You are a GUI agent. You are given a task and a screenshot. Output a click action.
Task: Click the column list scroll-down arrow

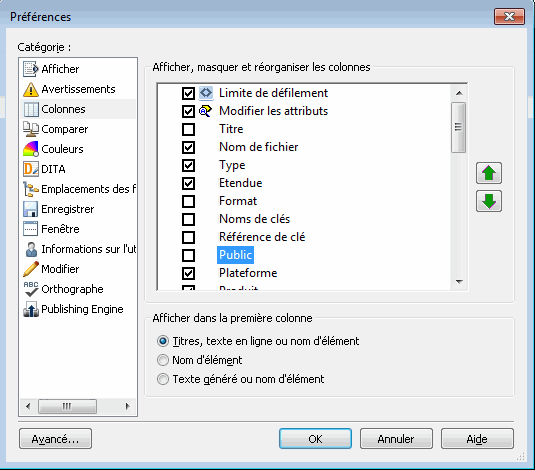pyautogui.click(x=459, y=282)
